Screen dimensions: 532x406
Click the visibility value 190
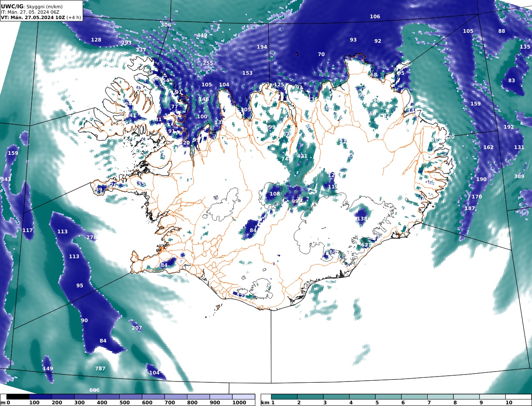point(481,179)
